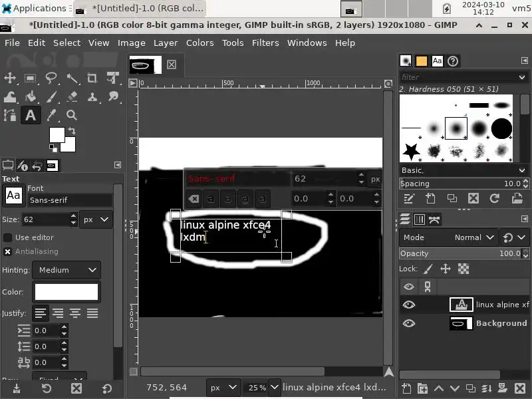Image resolution: width=532 pixels, height=399 pixels.
Task: Open the brushes dock configure tab menu
Action: pyautogui.click(x=524, y=61)
